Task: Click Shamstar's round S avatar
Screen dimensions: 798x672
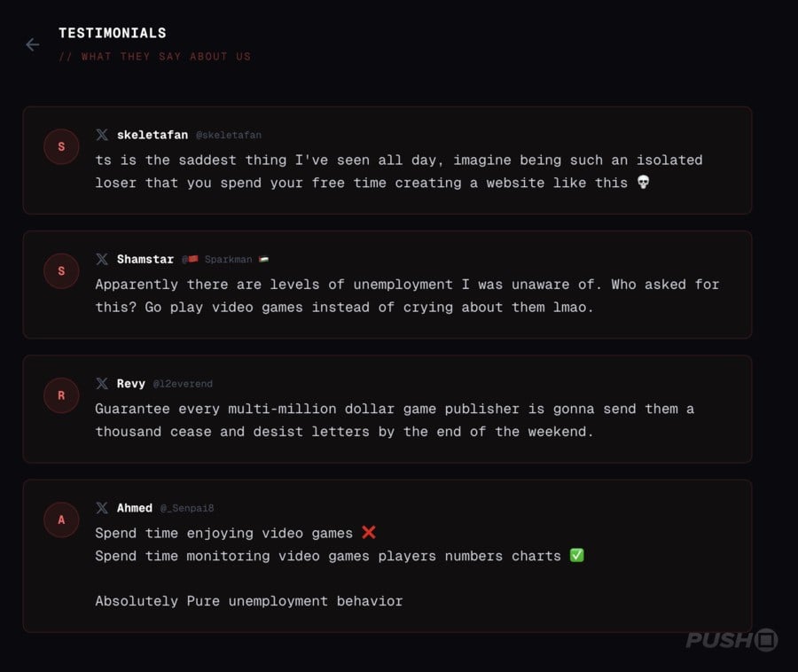Action: click(61, 271)
